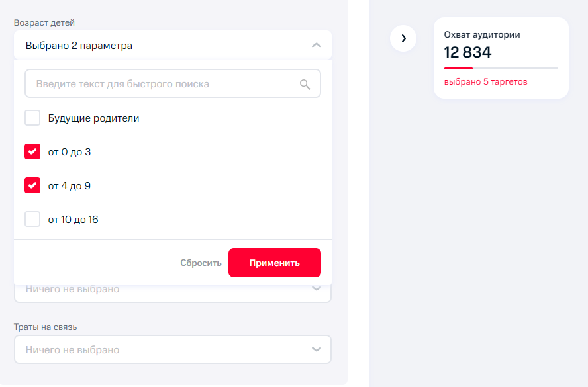Click the 'от 4 до 9' option label
This screenshot has width=588, height=387.
tap(70, 186)
